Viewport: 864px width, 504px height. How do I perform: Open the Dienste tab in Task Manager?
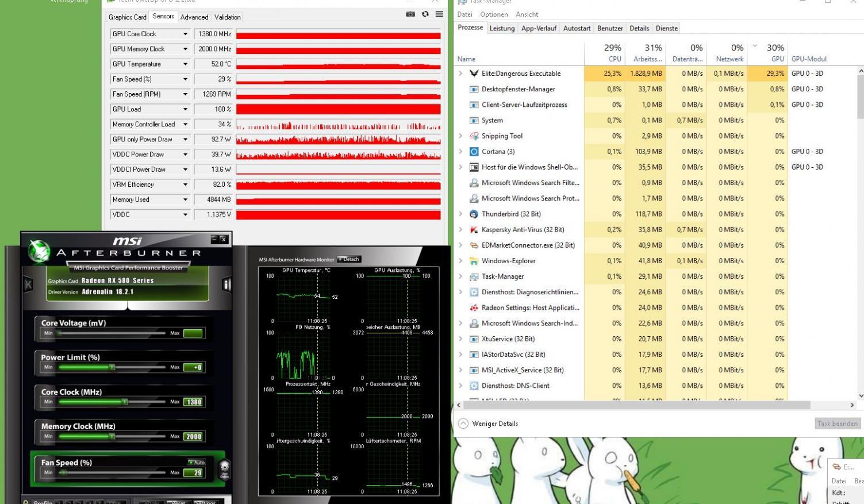click(x=667, y=28)
